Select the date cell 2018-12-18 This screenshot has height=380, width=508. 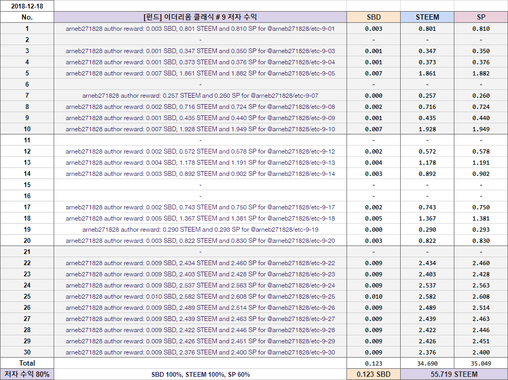click(27, 6)
